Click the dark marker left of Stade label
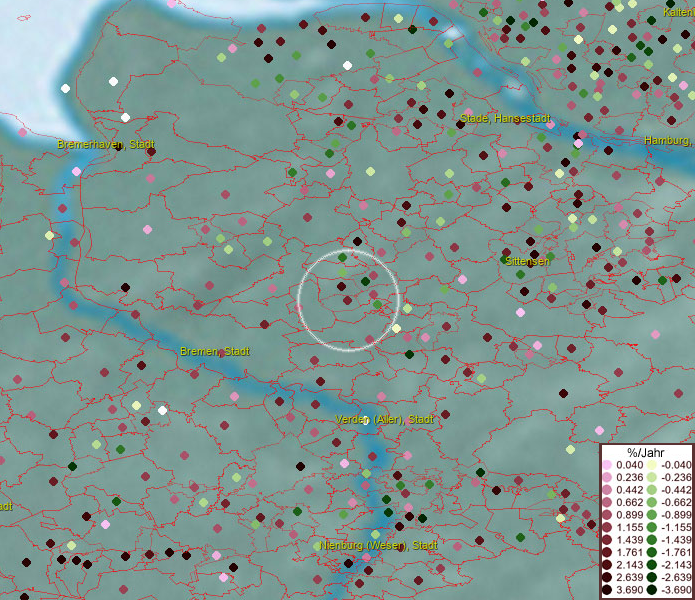Screen dimensions: 695x600 [459, 123]
